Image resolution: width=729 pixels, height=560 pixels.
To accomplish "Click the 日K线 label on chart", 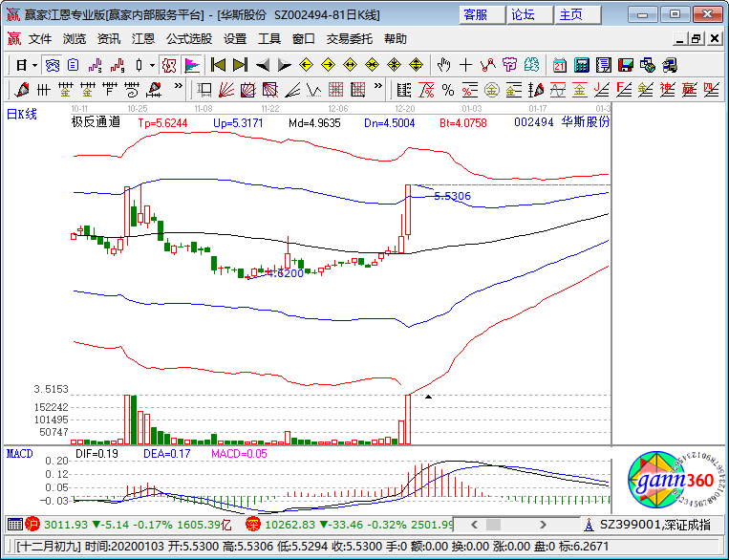I will coord(21,114).
